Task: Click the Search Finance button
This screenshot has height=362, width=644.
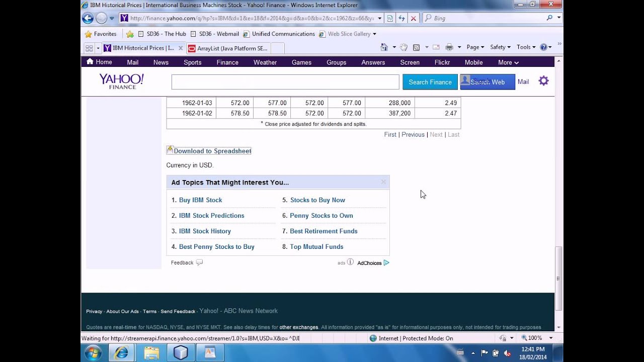Action: coord(430,82)
